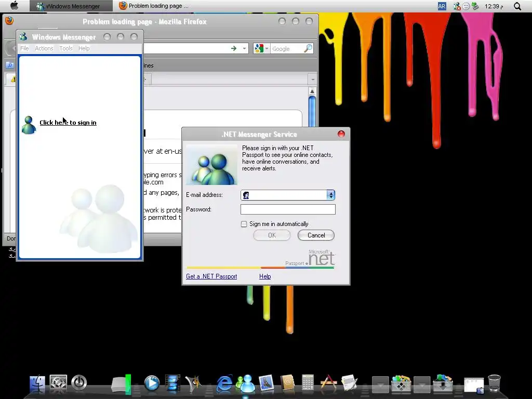532x399 pixels.
Task: Click the buddy icon beside sign in link
Action: click(29, 125)
